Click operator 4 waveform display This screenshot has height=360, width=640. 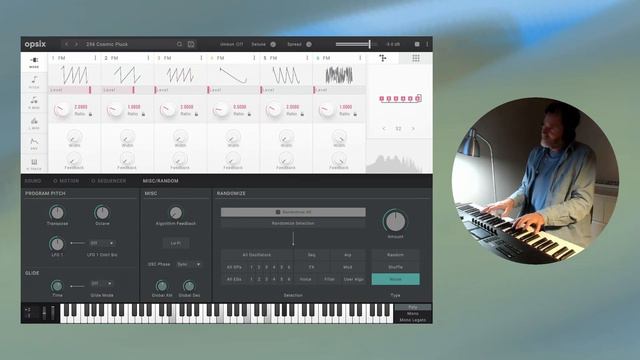tap(233, 75)
